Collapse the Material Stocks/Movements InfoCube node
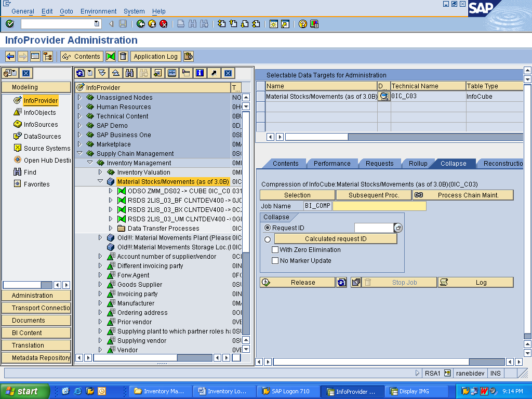Screen dimensions: 532x399 coord(100,181)
